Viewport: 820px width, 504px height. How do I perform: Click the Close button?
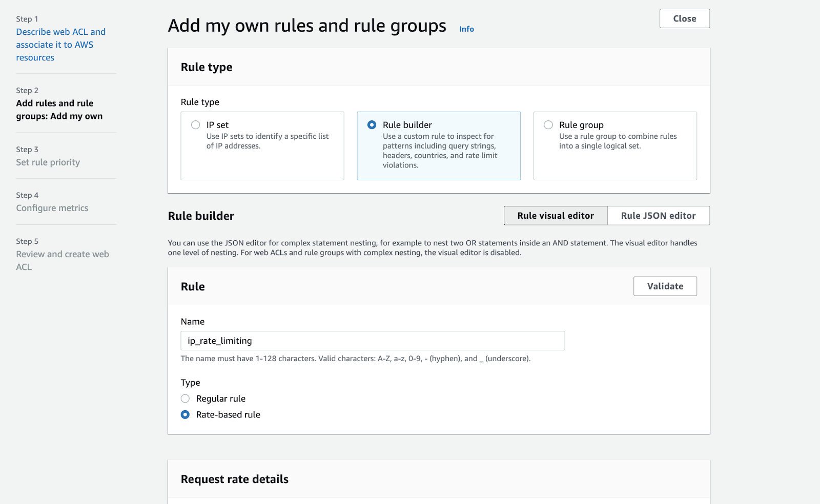(x=684, y=18)
